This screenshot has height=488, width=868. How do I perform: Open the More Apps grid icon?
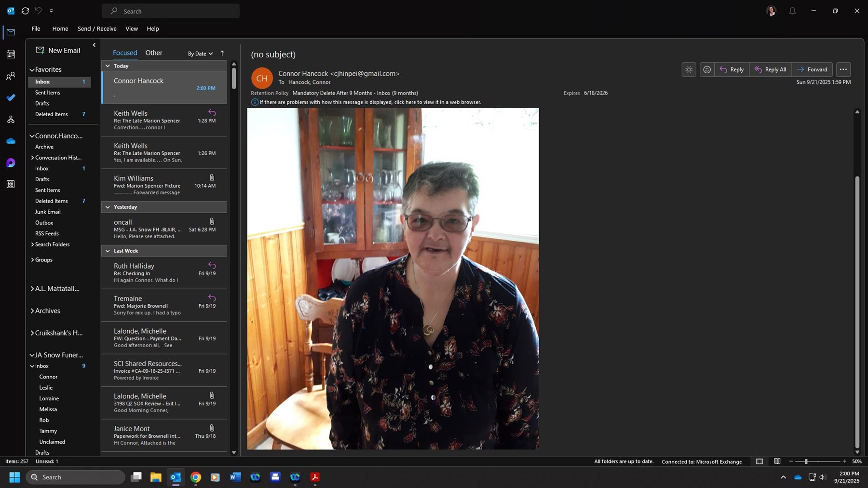pos(11,184)
